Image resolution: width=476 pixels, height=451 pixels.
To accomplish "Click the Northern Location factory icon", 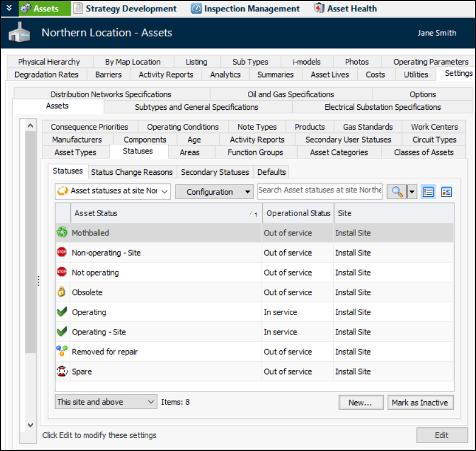I will click(19, 33).
